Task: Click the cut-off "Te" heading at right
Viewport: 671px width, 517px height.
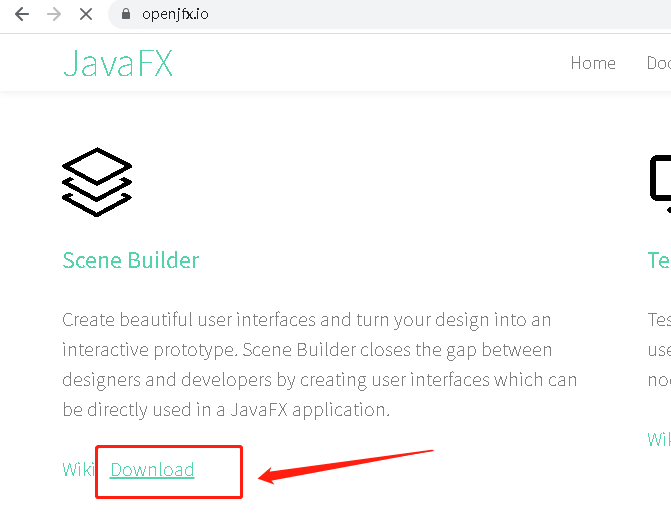Action: 659,260
